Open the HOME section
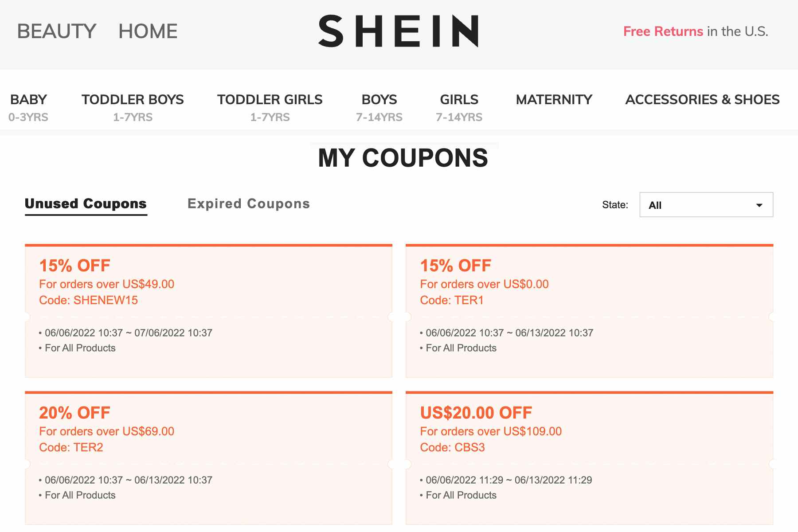The image size is (798, 532). (x=147, y=31)
